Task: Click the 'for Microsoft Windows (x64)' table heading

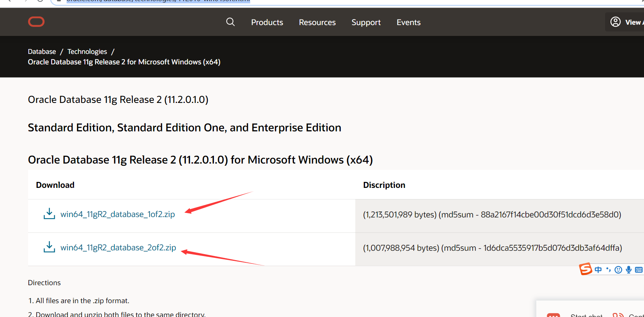Action: click(200, 160)
